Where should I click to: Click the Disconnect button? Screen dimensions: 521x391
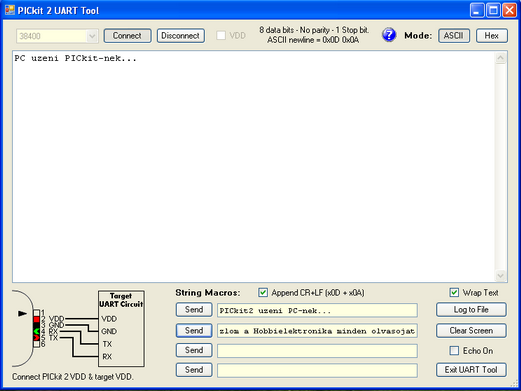pos(181,36)
